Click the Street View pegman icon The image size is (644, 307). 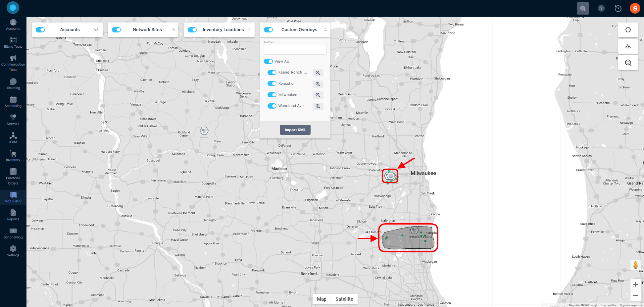(635, 265)
